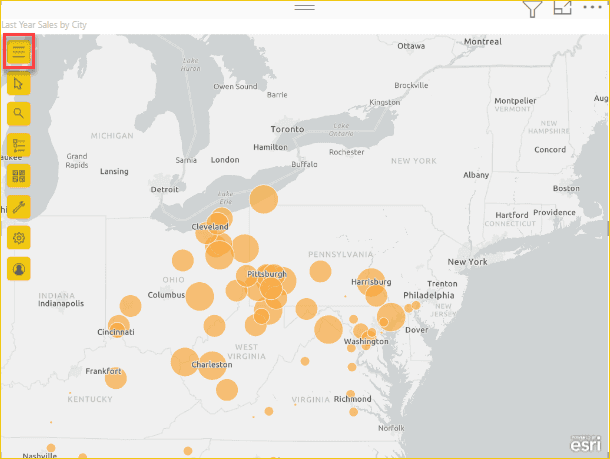
Task: Collapse the map tools menu button
Action: click(x=19, y=53)
